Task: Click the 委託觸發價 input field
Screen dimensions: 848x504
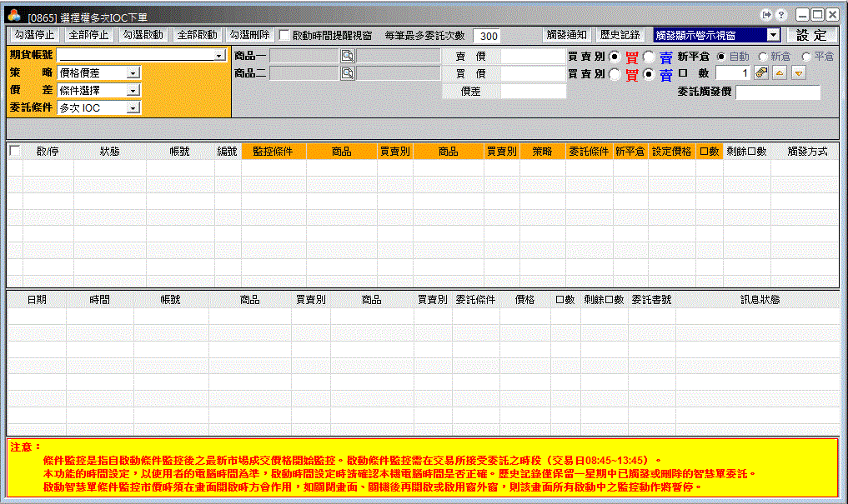Action: (777, 92)
